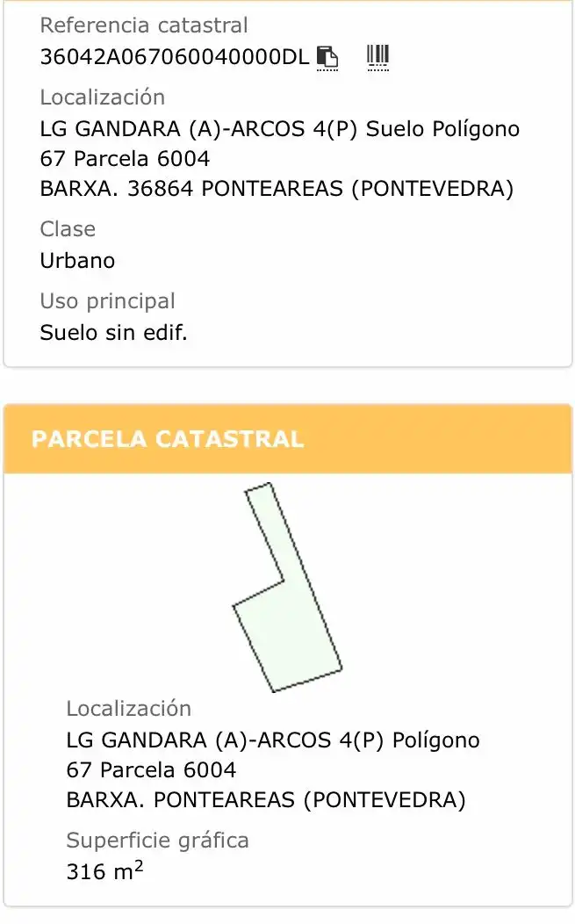Viewport: 575px width, 924px height.
Task: Click the Referencia catastral label
Action: point(144,25)
